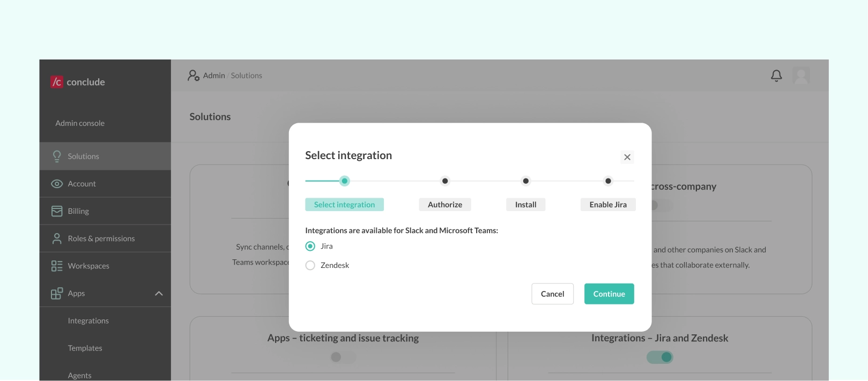
Task: Toggle Apps – ticketing and issue tracking switch
Action: click(343, 357)
